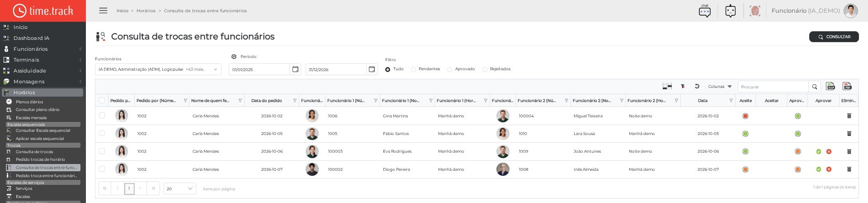Select the Aprovado filter option
868x203 pixels.
click(x=449, y=69)
